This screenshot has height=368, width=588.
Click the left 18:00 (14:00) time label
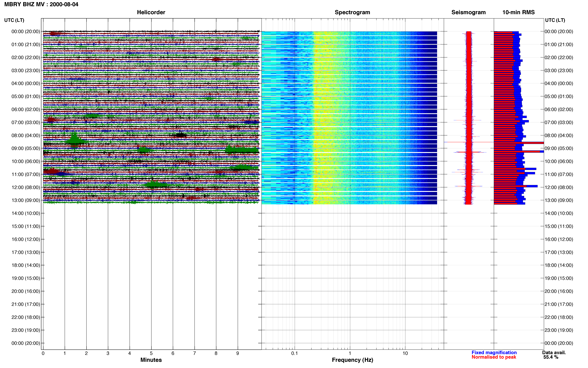click(x=26, y=265)
